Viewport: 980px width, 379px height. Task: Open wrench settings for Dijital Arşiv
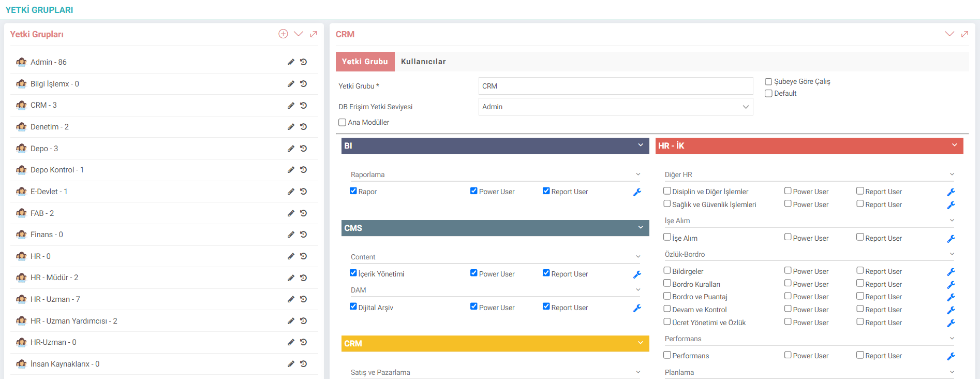(637, 308)
